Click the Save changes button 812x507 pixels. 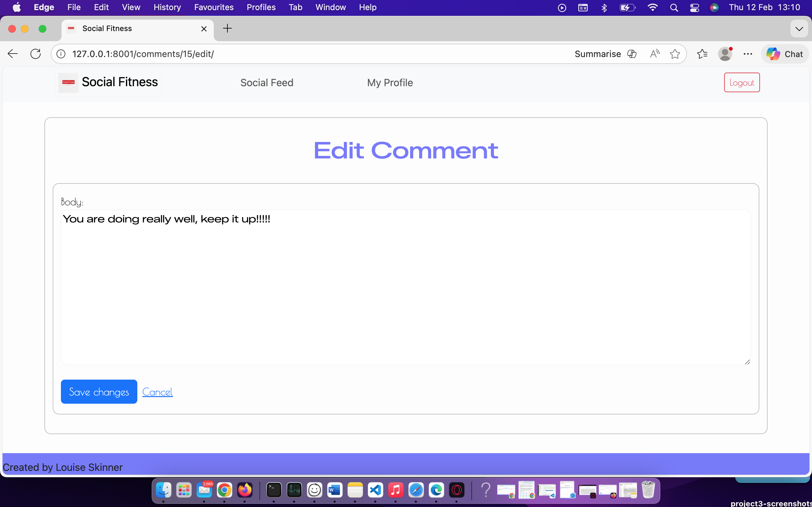pos(99,391)
